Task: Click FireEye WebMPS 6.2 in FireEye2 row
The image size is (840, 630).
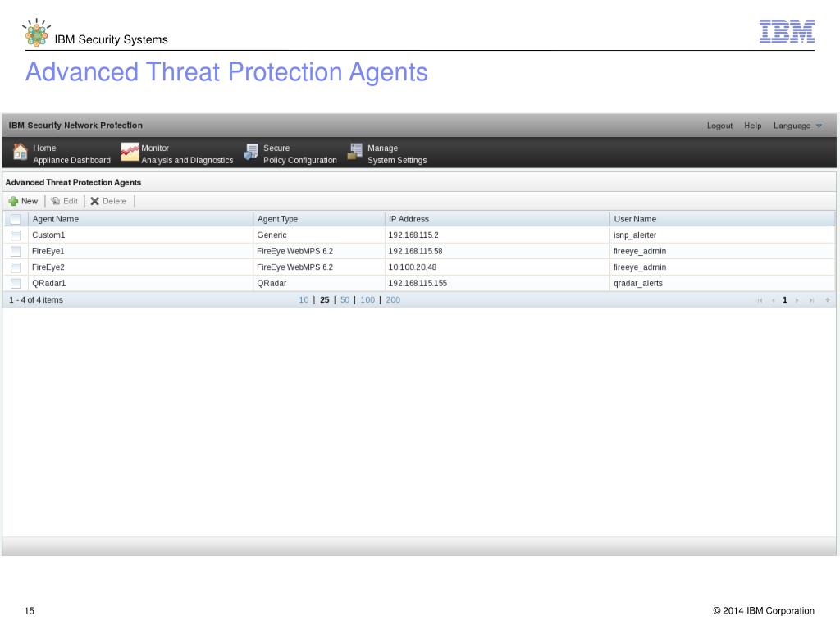Action: pos(294,267)
